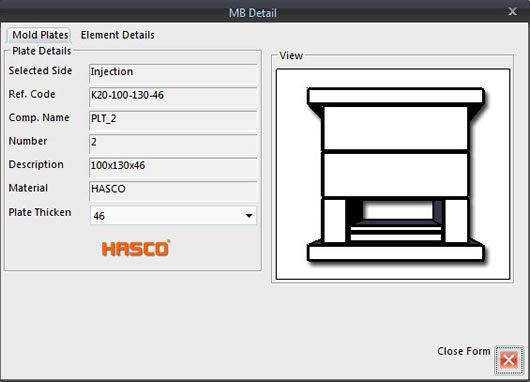Close the MB Detail window with X
This screenshot has height=382, width=530.
[x=512, y=12]
